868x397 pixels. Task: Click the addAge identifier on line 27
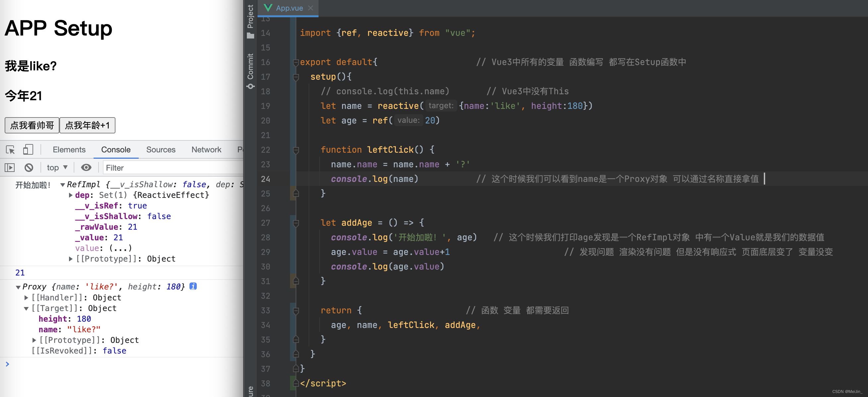pos(356,223)
